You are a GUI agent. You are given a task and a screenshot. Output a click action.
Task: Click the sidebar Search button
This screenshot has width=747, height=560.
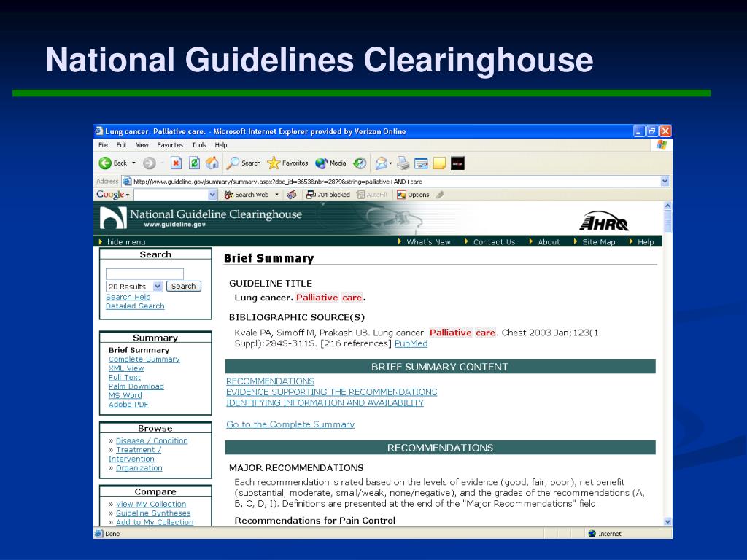pyautogui.click(x=183, y=286)
